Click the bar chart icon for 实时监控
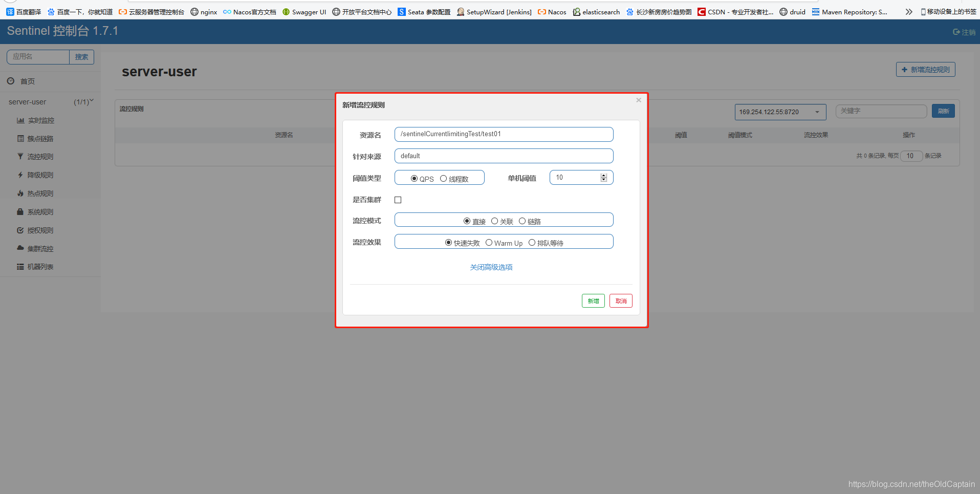 click(x=20, y=120)
